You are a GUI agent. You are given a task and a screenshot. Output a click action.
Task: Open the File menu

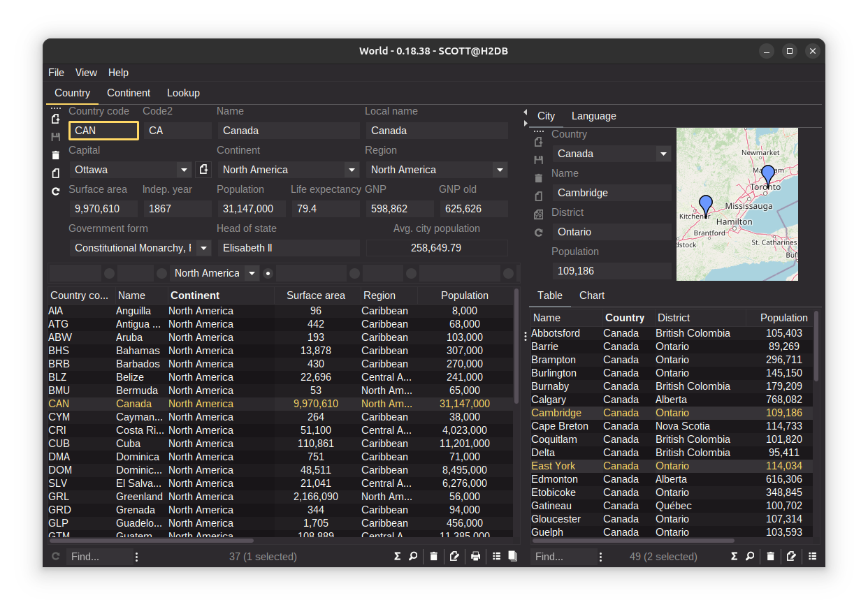56,73
